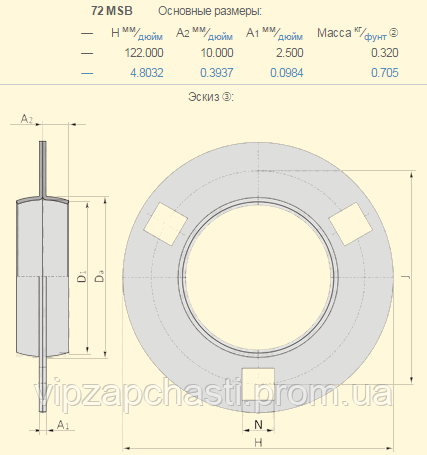Viewport: 427px width, 455px height.
Task: Click the D1 dimension label on side view
Action: click(82, 277)
